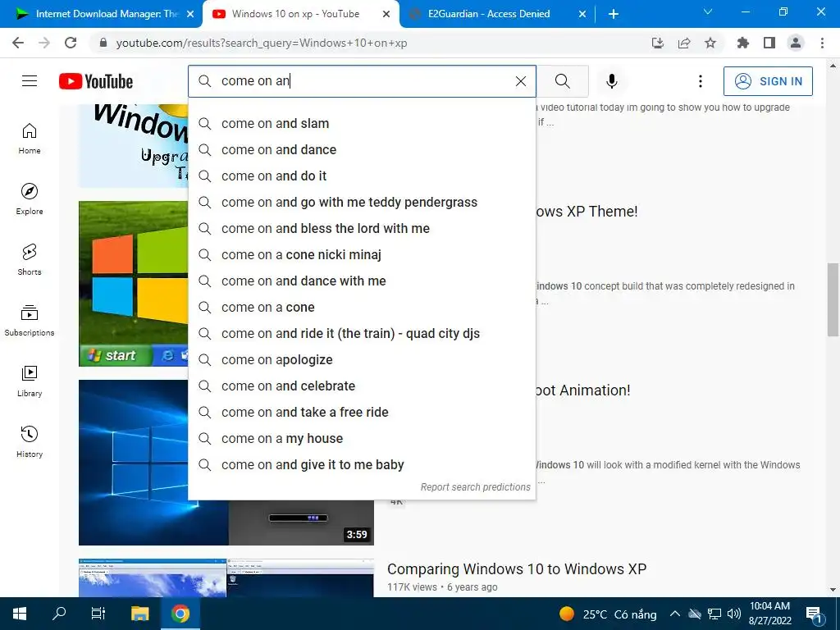Screen dimensions: 840x630
Task: Click the install/download icon in address bar
Action: [658, 43]
